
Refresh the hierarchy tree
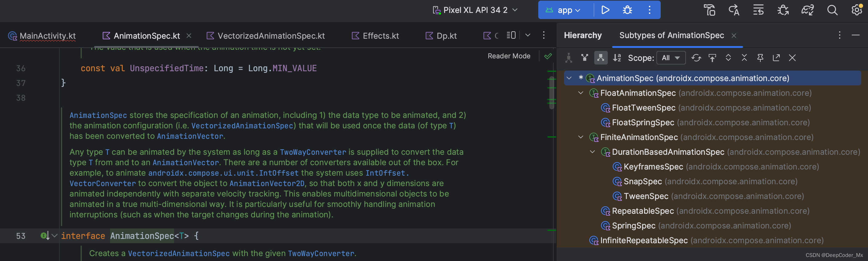click(x=696, y=58)
